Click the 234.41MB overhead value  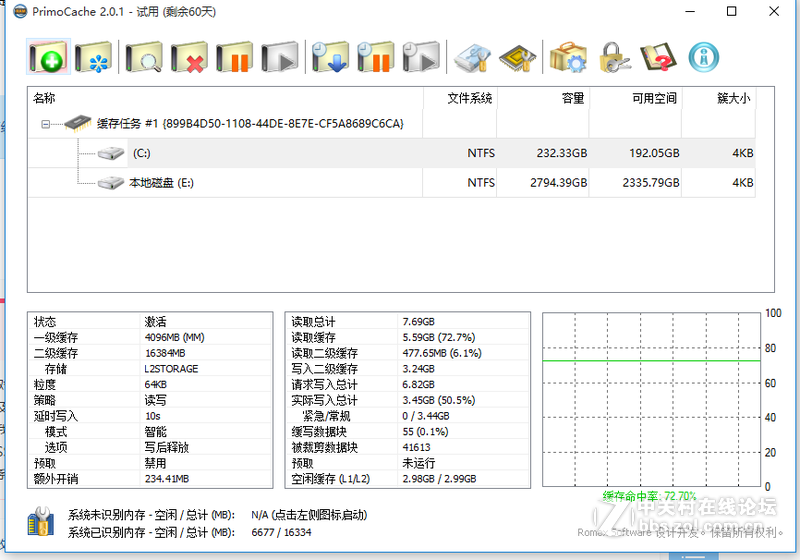(167, 478)
